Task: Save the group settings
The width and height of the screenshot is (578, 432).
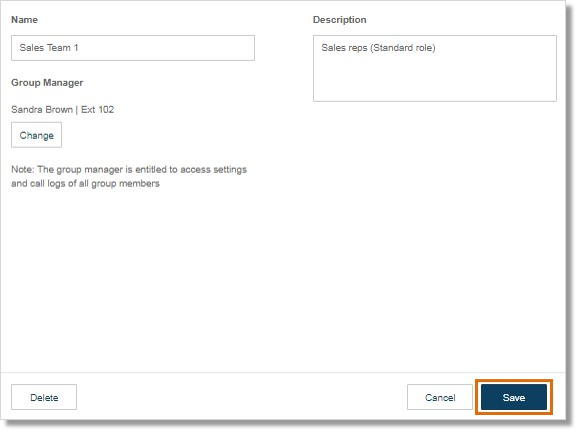Action: tap(514, 397)
